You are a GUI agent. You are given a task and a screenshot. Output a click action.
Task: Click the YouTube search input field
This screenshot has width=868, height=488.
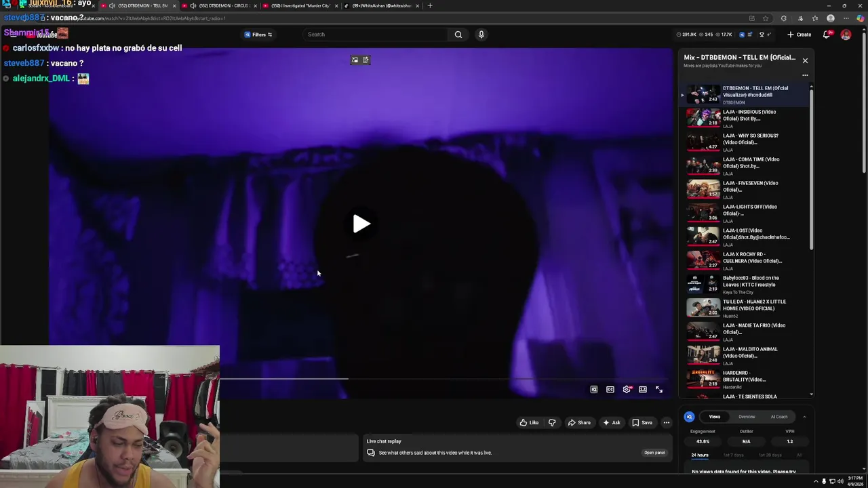click(x=376, y=35)
